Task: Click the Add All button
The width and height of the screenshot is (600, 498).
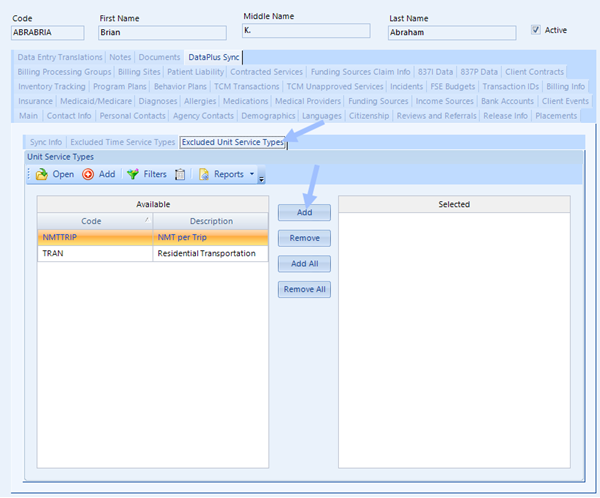Action: pos(304,264)
